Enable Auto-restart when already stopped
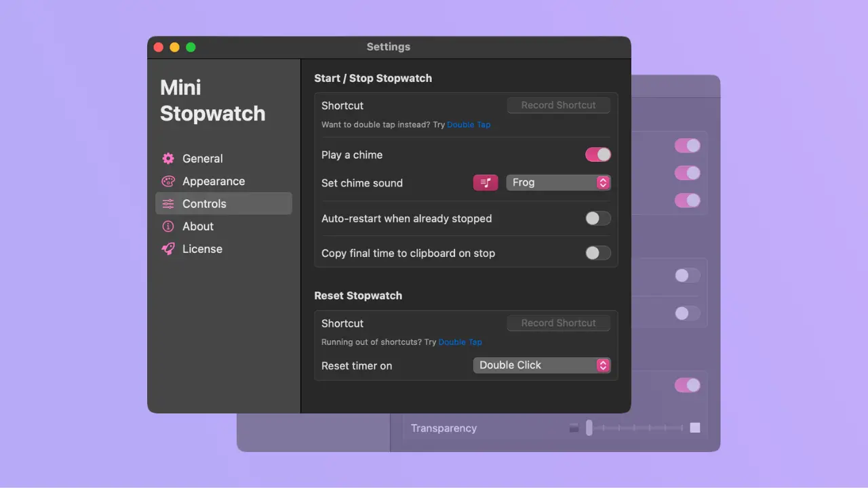This screenshot has width=868, height=488. (597, 218)
